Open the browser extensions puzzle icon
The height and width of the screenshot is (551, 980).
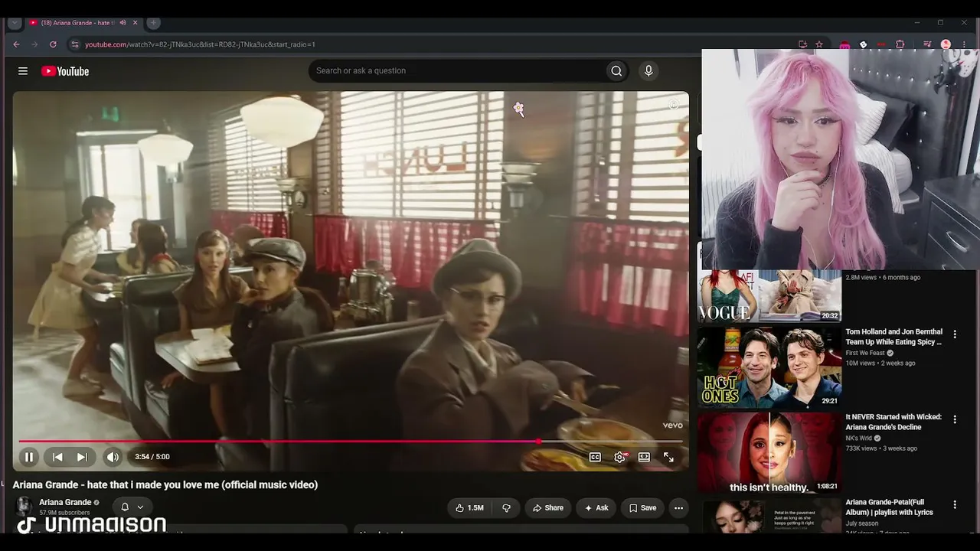pyautogui.click(x=900, y=44)
